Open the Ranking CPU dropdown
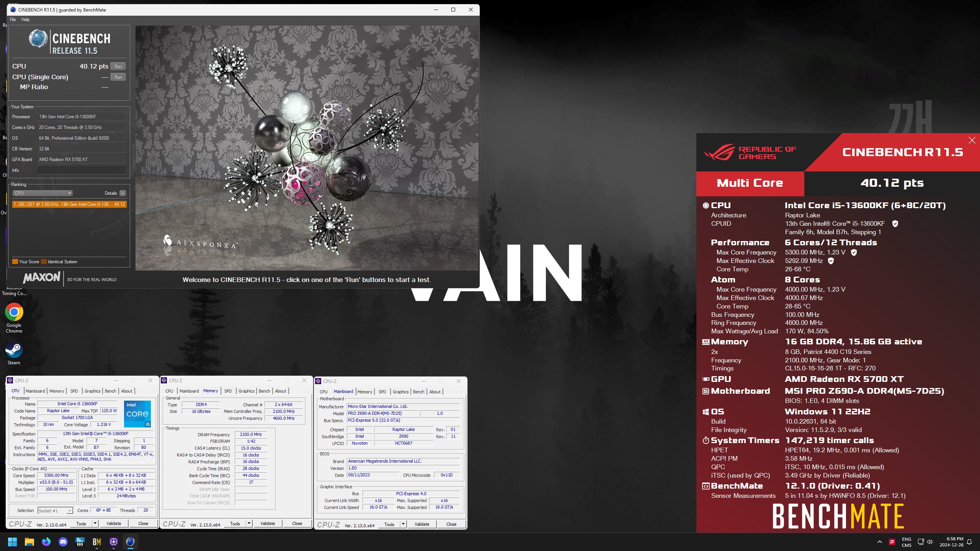 click(x=42, y=193)
